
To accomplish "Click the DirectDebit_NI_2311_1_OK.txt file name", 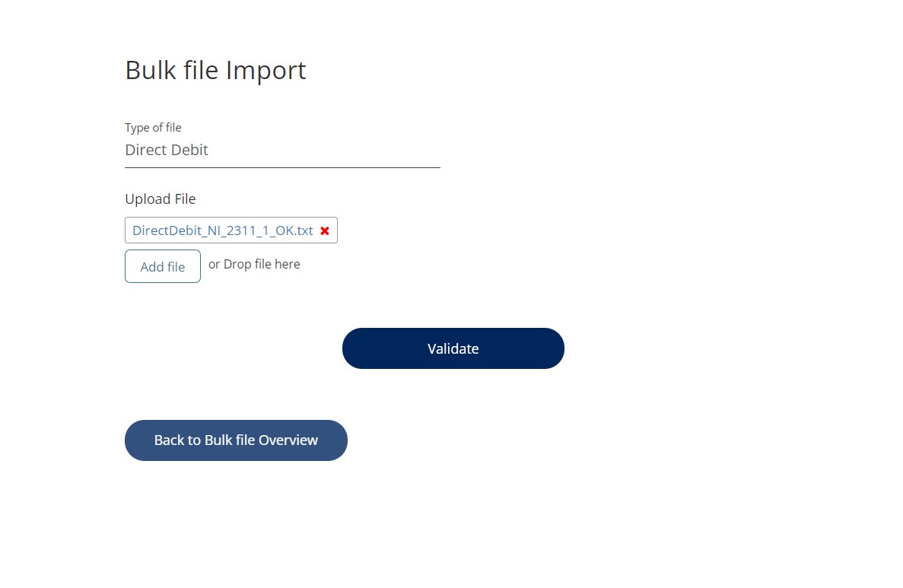I will point(222,230).
